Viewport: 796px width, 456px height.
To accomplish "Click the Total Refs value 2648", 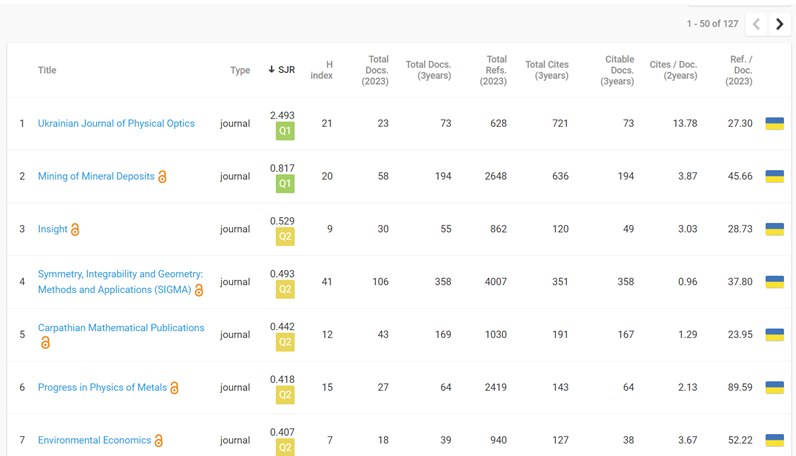I will point(495,176).
